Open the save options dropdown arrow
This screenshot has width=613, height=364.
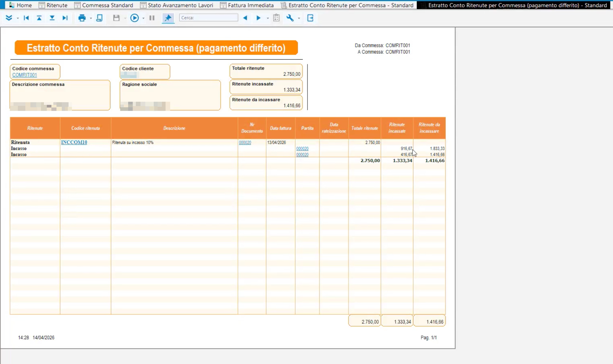[x=125, y=18]
